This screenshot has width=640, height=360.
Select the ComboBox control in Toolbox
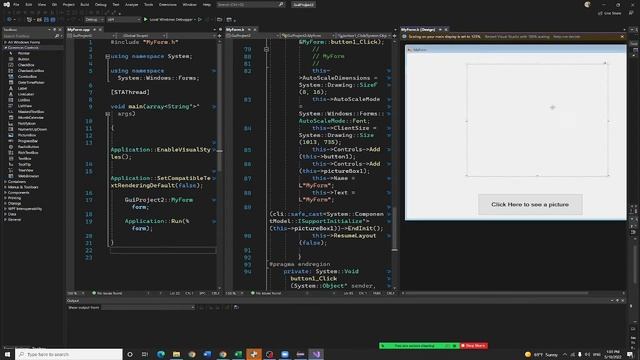[x=27, y=76]
